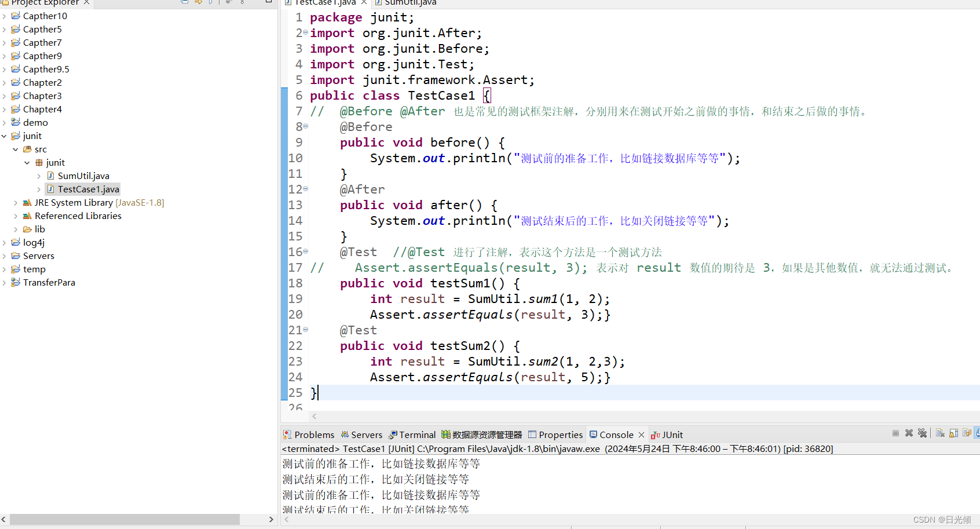Toggle folding of imports at line 2

[x=305, y=32]
